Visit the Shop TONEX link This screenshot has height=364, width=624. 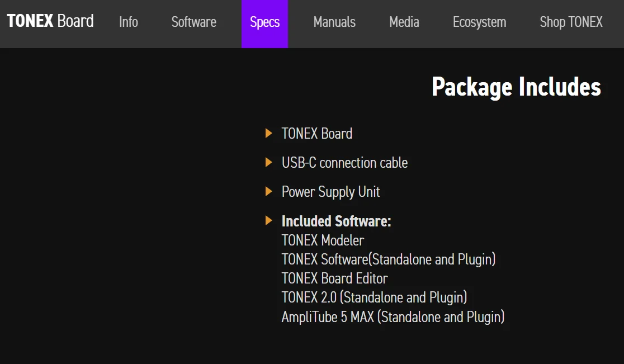pyautogui.click(x=571, y=22)
